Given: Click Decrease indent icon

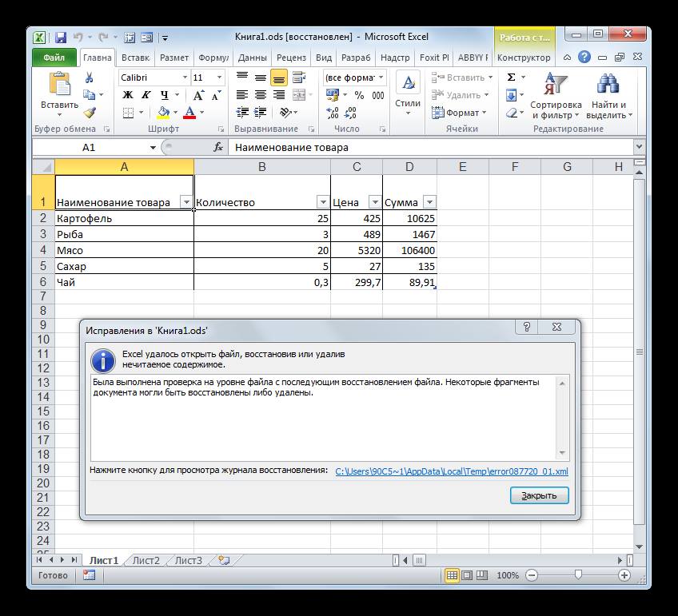Looking at the screenshot, I should [x=242, y=113].
